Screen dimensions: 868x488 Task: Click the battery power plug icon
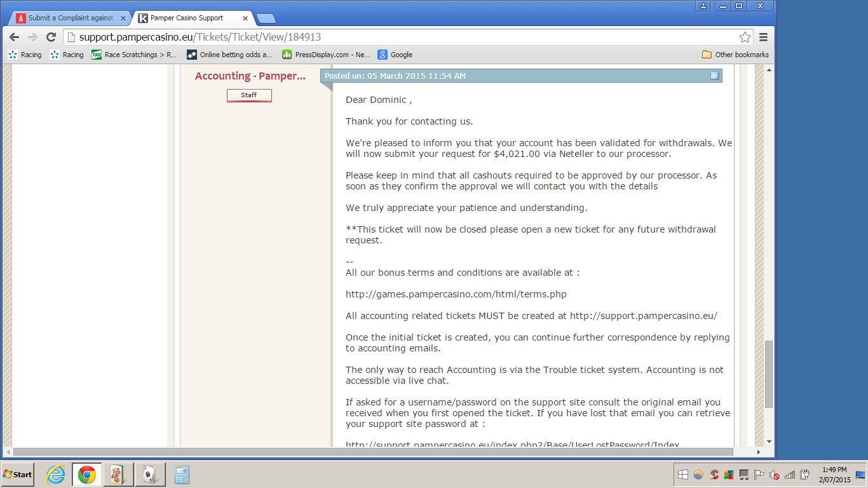(x=804, y=475)
